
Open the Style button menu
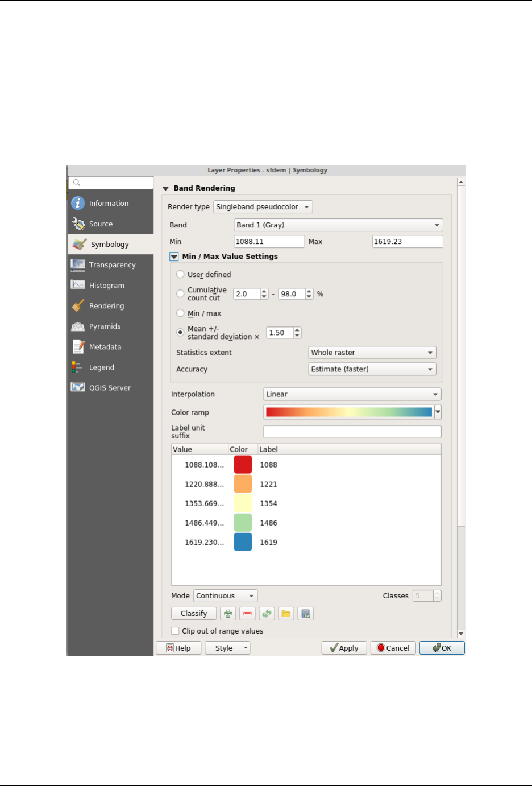[227, 648]
